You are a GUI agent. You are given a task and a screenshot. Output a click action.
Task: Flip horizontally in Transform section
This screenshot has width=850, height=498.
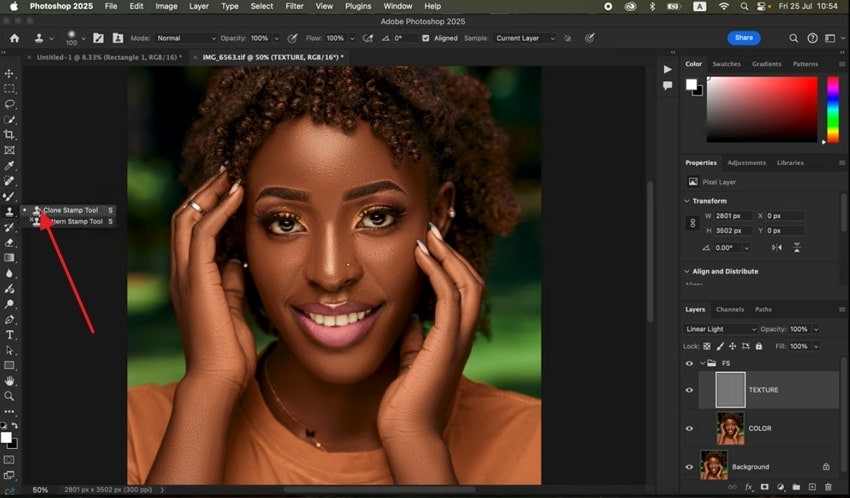777,247
